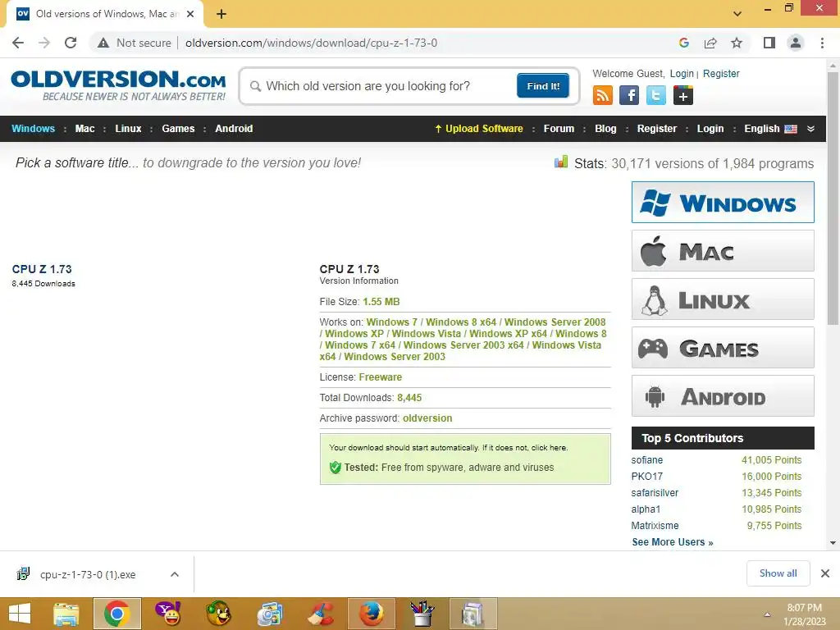This screenshot has width=840, height=630.
Task: Open the Twitter icon
Action: click(x=655, y=95)
